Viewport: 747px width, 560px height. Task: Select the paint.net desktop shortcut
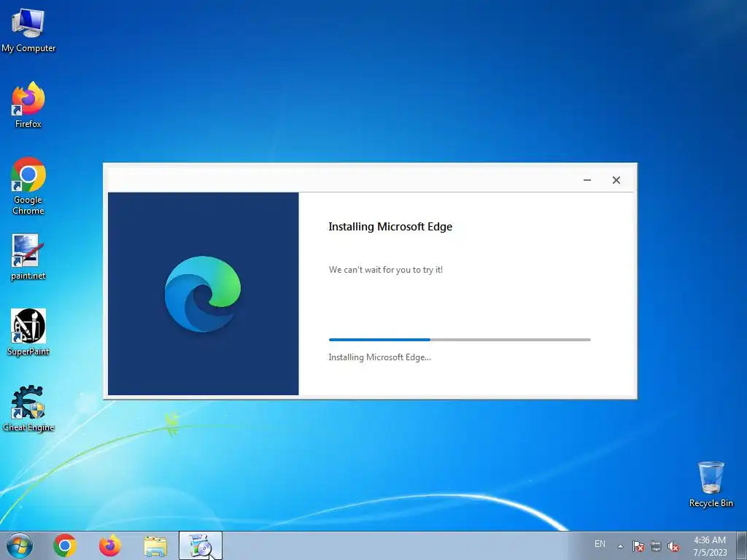(28, 257)
